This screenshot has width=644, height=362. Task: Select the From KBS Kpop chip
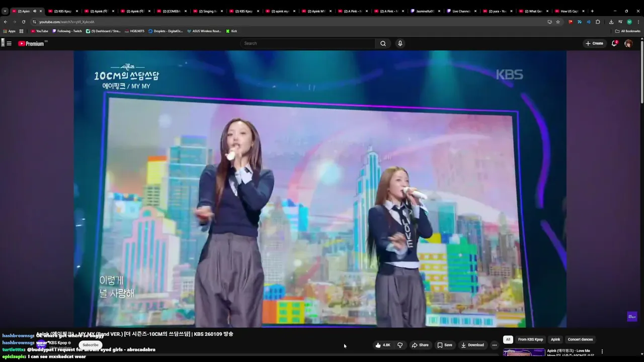click(x=531, y=339)
